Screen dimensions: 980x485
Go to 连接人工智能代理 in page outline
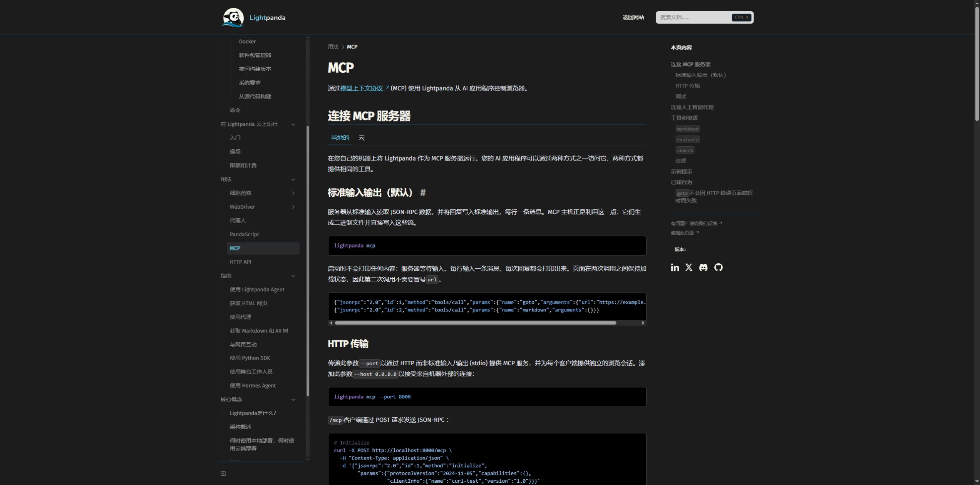692,107
